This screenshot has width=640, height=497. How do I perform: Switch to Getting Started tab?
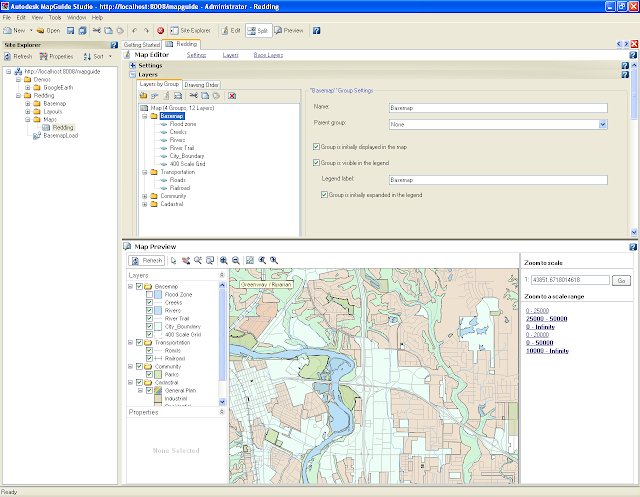142,44
